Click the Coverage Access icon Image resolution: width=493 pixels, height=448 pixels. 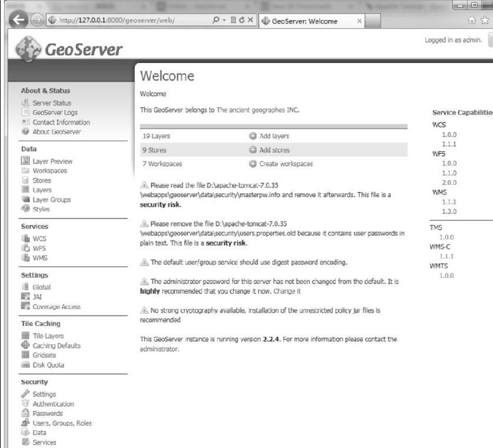(x=25, y=306)
